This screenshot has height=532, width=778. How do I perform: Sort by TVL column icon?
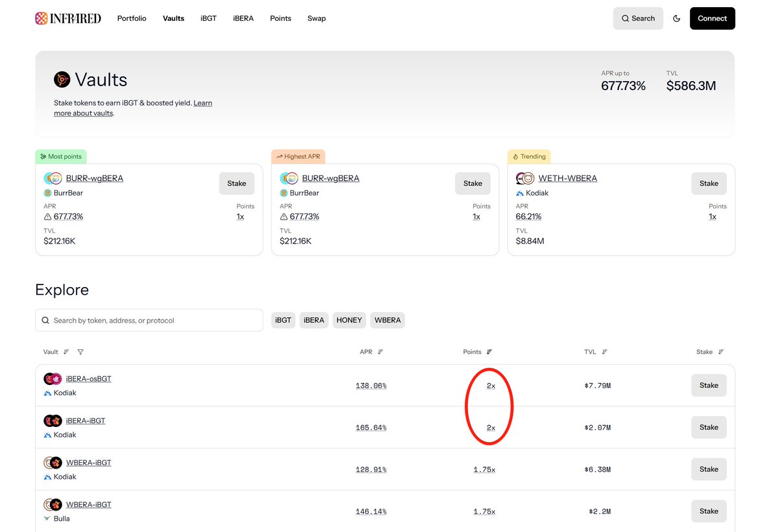(605, 352)
